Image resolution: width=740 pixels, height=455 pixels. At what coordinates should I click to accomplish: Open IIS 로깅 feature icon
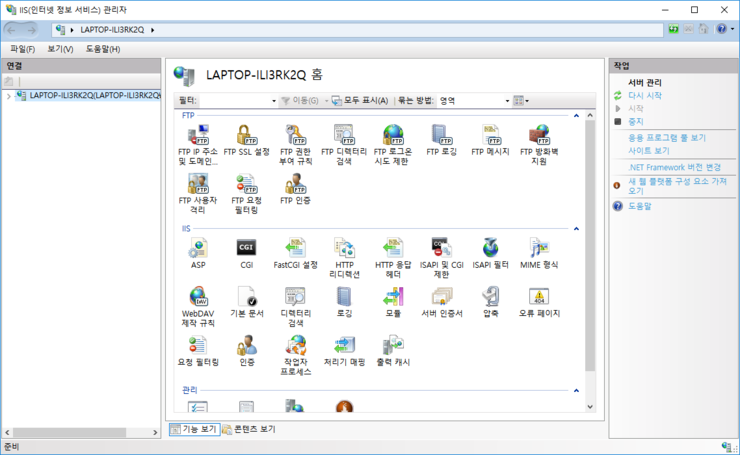(344, 302)
